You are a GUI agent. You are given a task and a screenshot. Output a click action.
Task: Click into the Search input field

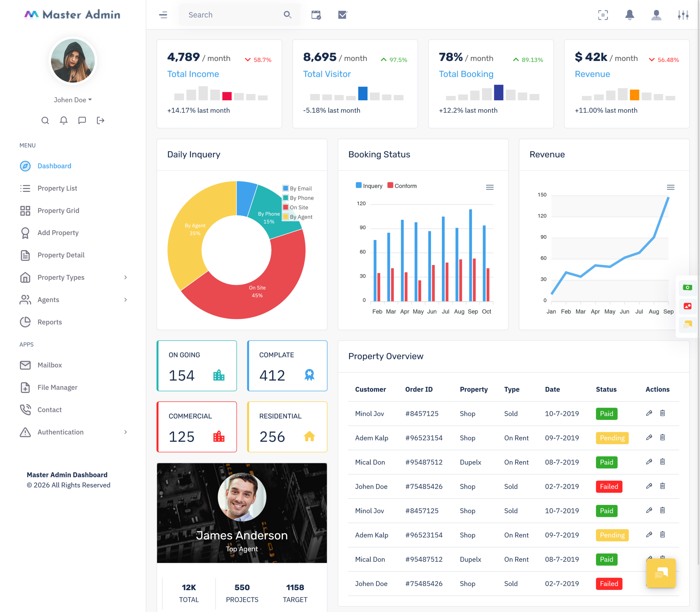(x=232, y=15)
